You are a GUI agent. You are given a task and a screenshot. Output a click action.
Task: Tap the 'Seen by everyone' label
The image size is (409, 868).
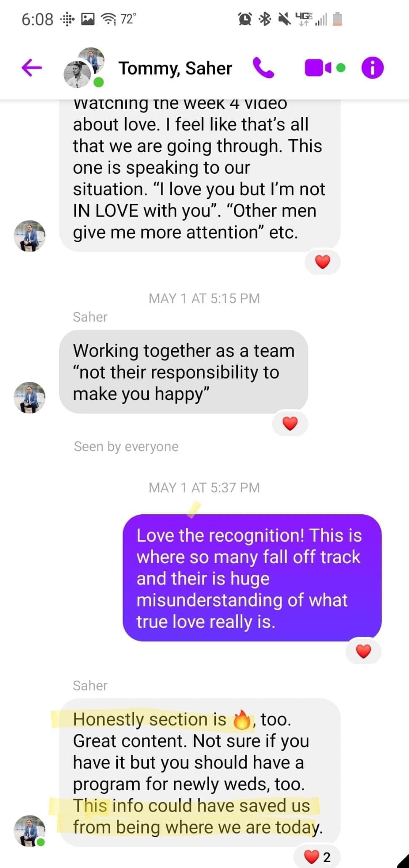[126, 446]
